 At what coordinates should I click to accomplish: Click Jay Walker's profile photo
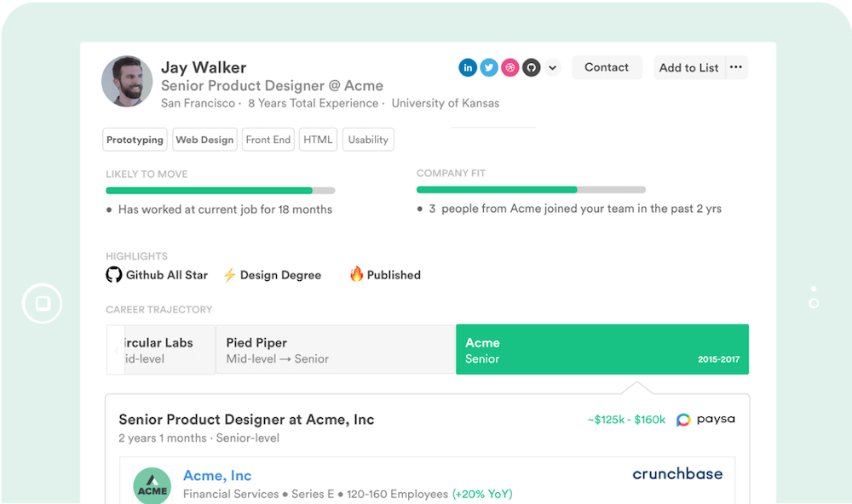coord(127,82)
